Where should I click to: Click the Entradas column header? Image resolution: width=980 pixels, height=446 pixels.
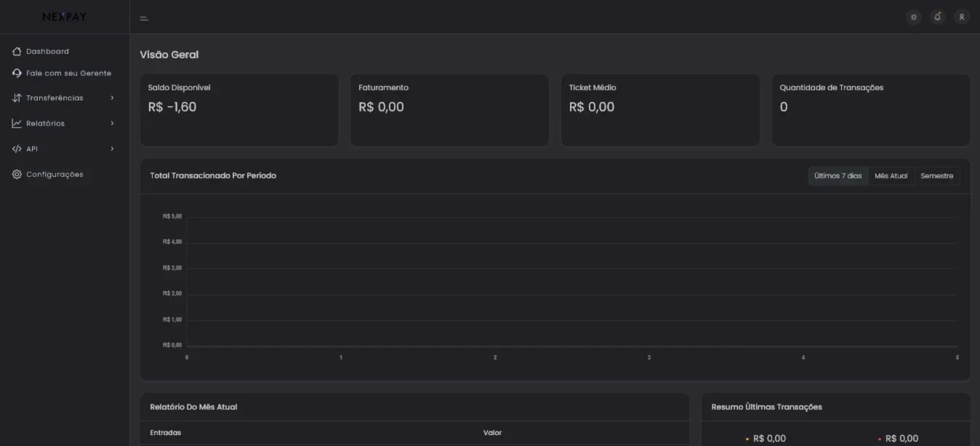pos(165,432)
